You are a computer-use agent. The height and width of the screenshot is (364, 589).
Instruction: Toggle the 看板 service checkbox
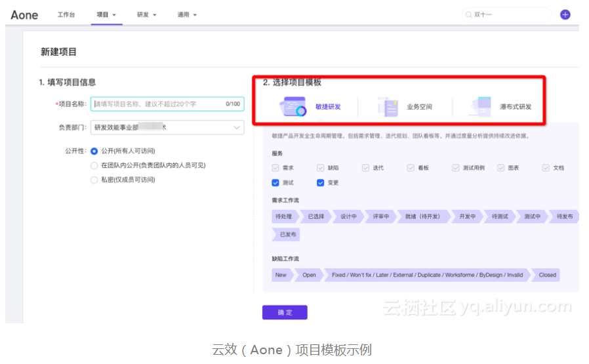tap(411, 168)
